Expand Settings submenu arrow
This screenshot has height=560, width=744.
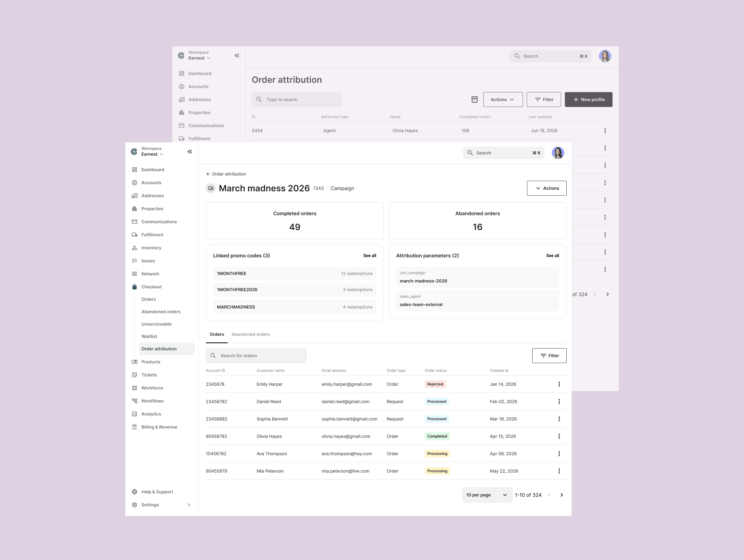pos(189,505)
